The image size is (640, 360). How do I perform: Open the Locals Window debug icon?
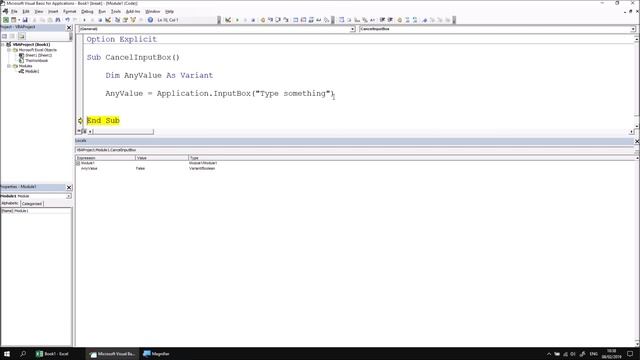[x=296, y=20]
